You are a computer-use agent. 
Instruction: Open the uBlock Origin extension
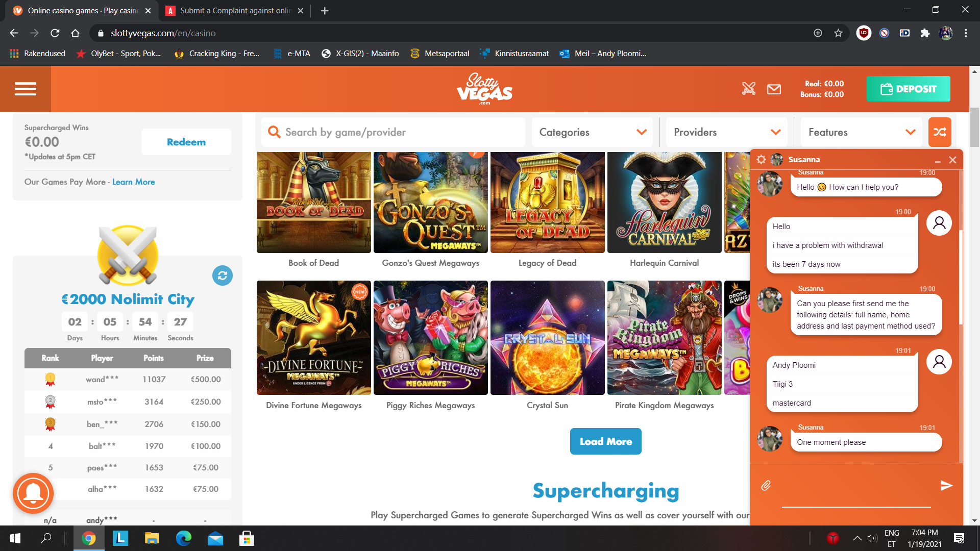[864, 33]
